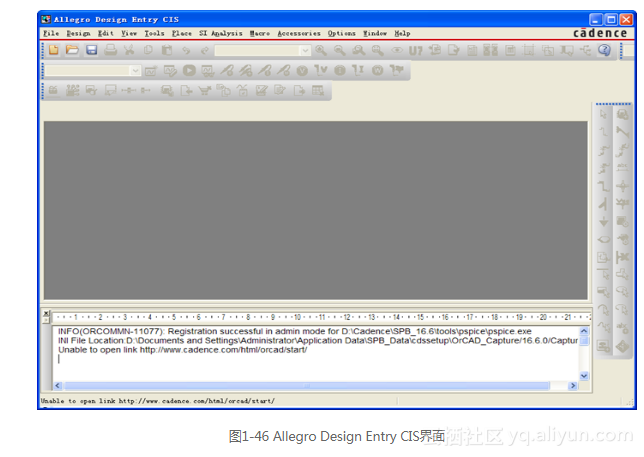Click the PSpice Run simulation icon
Viewport: 644px width, 457px height.
pyautogui.click(x=189, y=71)
